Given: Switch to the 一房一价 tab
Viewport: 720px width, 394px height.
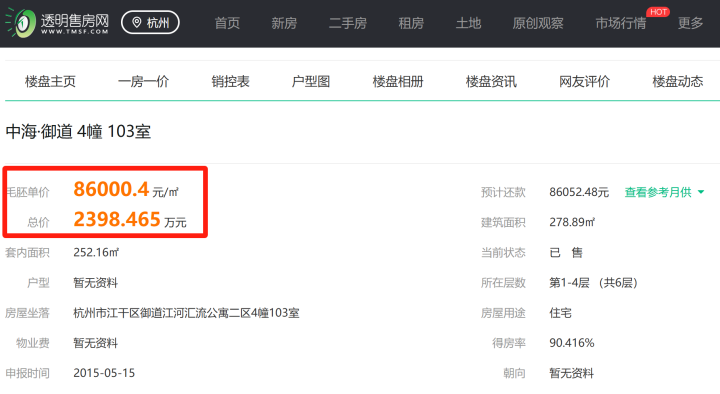Looking at the screenshot, I should pyautogui.click(x=143, y=82).
